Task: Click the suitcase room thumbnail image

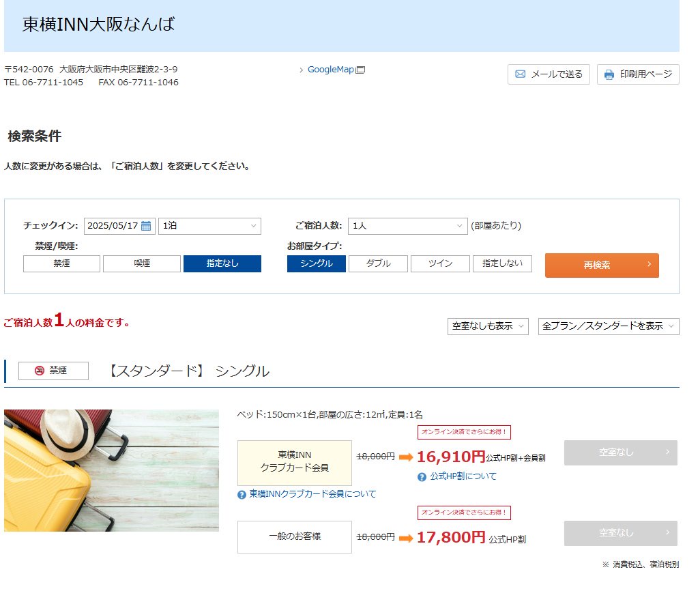Action: pos(112,471)
